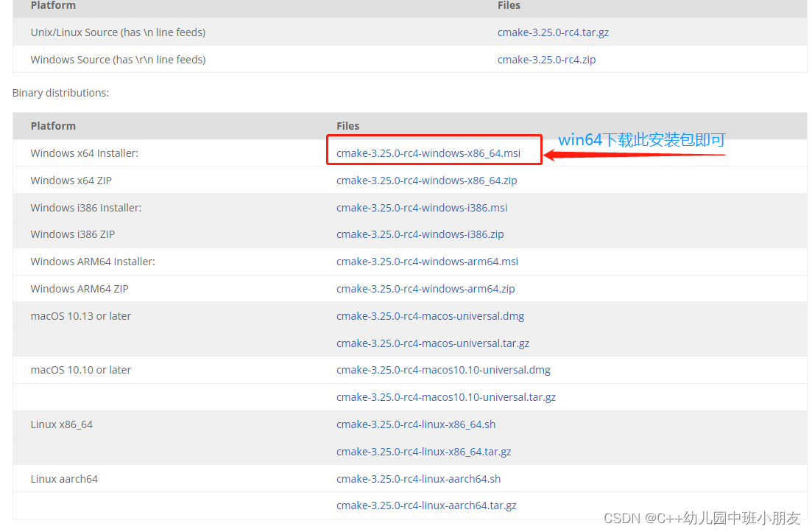Select 'Windows ARM64 ZIP' platform text
The width and height of the screenshot is (812, 532).
[x=80, y=289]
